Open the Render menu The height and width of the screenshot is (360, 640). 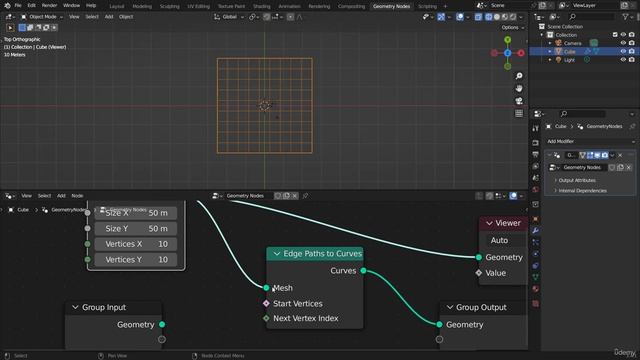point(49,6)
